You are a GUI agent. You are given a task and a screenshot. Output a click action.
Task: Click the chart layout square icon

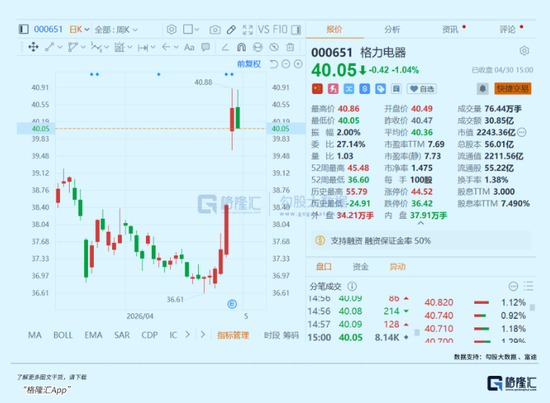(188, 29)
